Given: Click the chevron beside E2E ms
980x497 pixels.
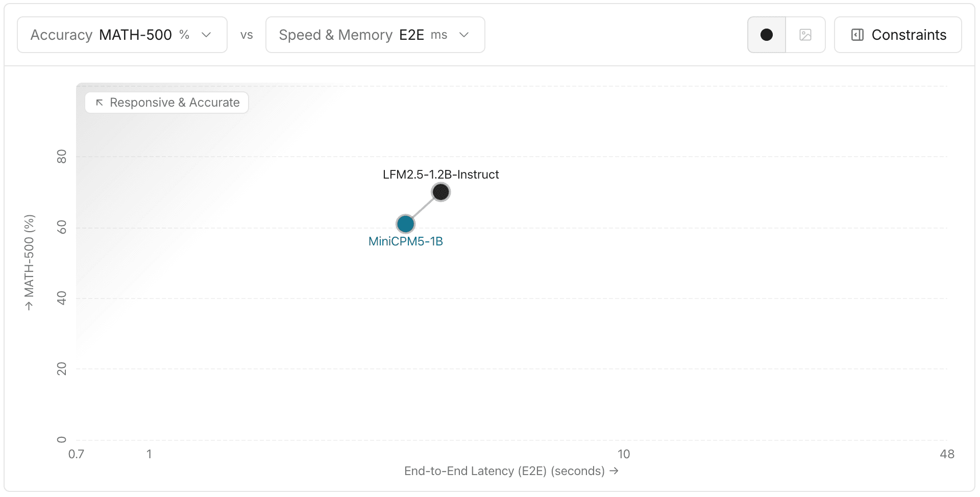Looking at the screenshot, I should pyautogui.click(x=464, y=35).
